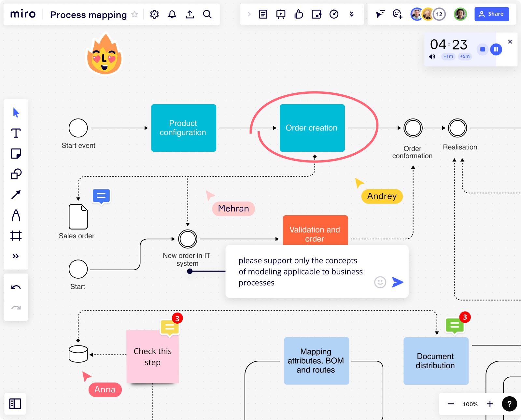Mute the timer sound
This screenshot has width=521, height=420.
point(432,57)
